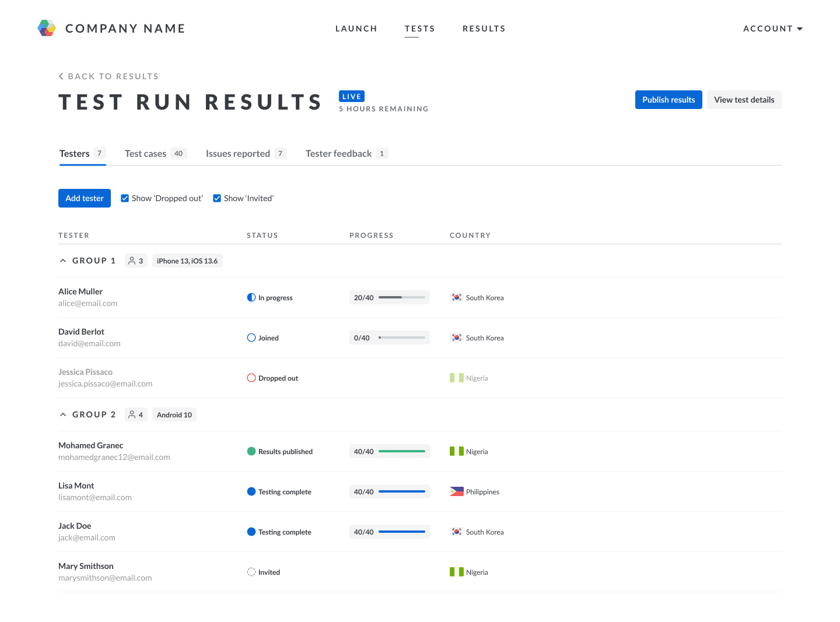
Task: Click the Publish results button
Action: [x=668, y=100]
